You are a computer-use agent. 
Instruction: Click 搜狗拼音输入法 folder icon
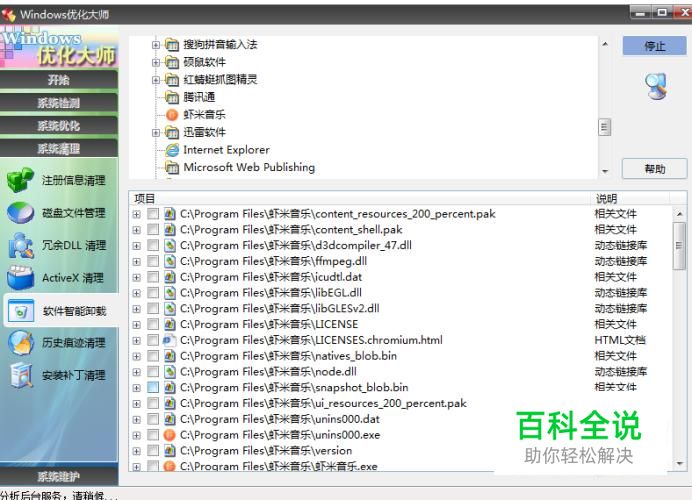pos(172,44)
